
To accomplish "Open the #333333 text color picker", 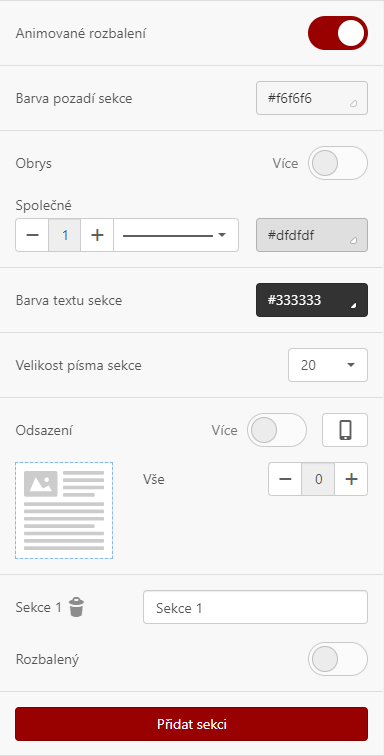I will pos(312,300).
